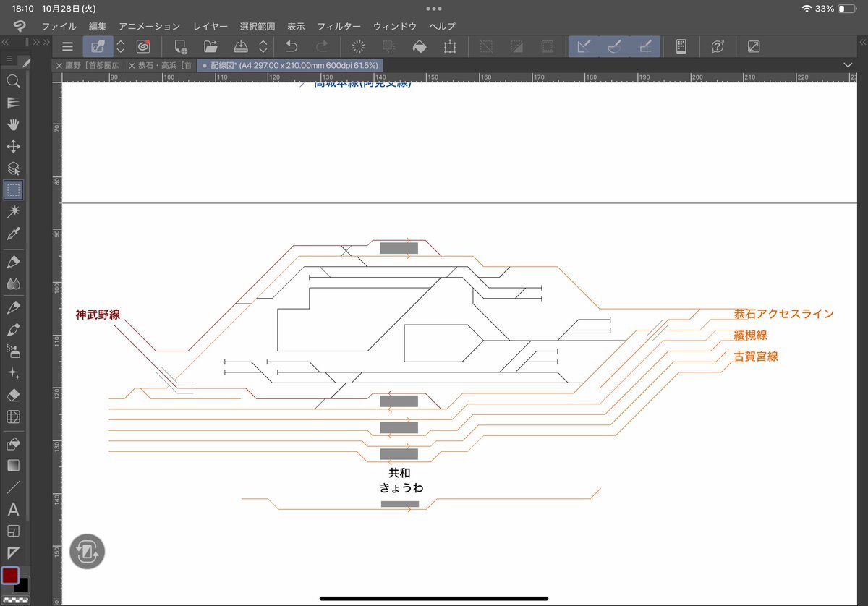The image size is (868, 606).
Task: Expand the canvas tab list chevron
Action: click(848, 65)
